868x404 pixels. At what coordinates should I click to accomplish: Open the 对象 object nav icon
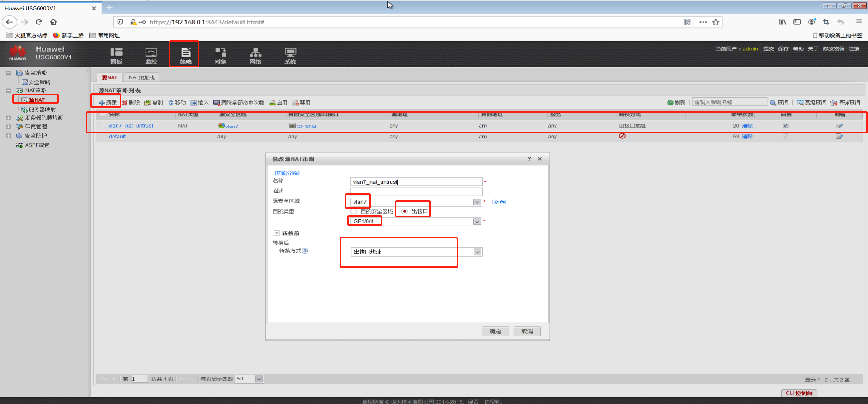221,55
